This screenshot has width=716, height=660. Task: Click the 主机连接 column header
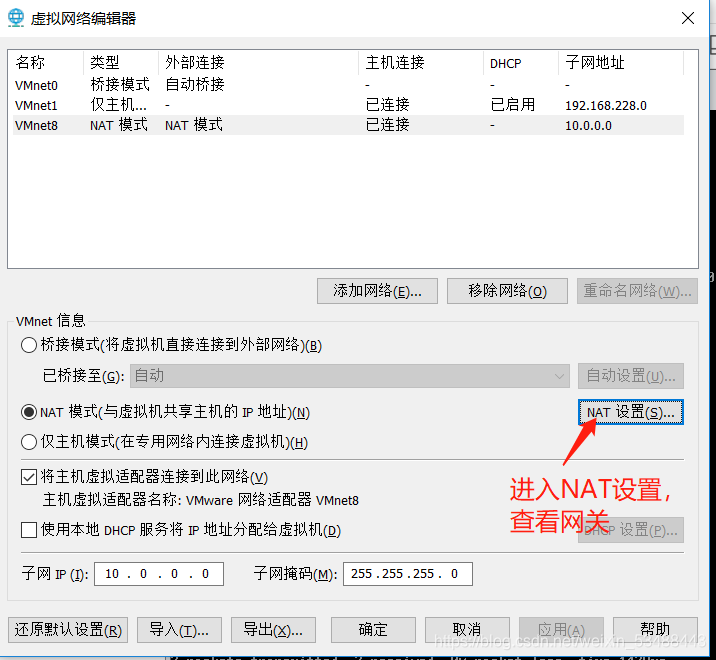pyautogui.click(x=421, y=63)
